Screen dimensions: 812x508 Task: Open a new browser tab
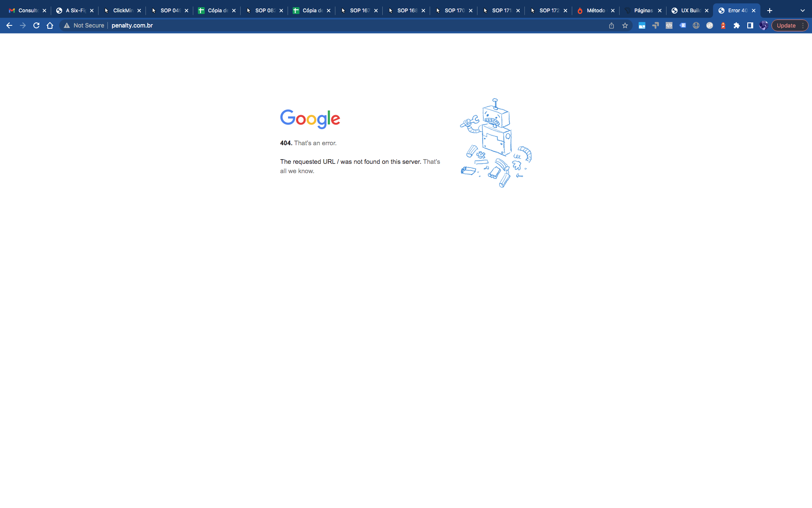point(770,11)
